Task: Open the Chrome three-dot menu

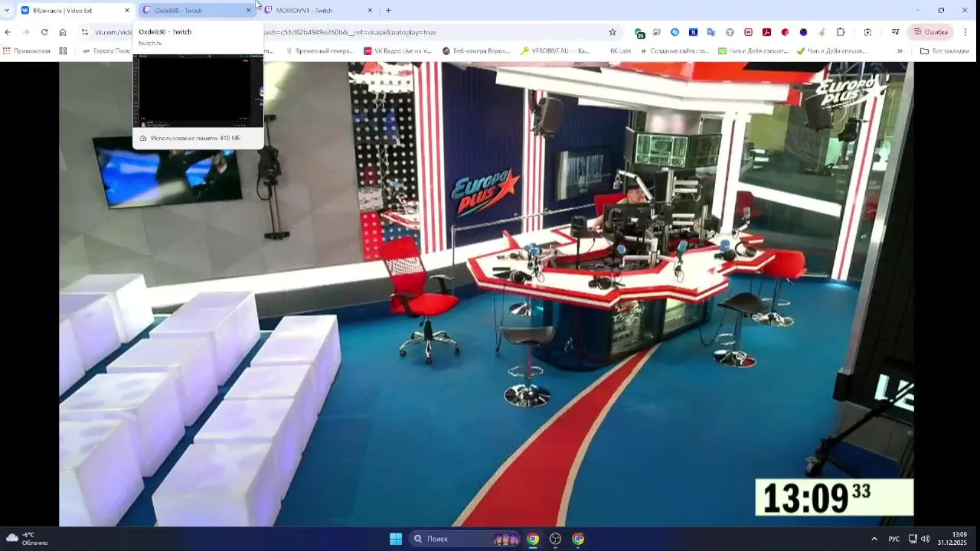Action: [965, 32]
